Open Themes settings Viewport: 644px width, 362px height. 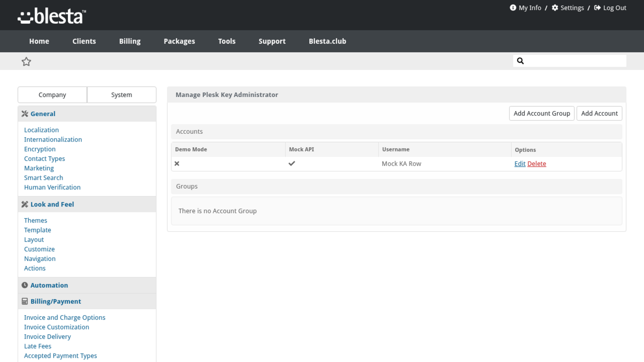[x=36, y=220]
